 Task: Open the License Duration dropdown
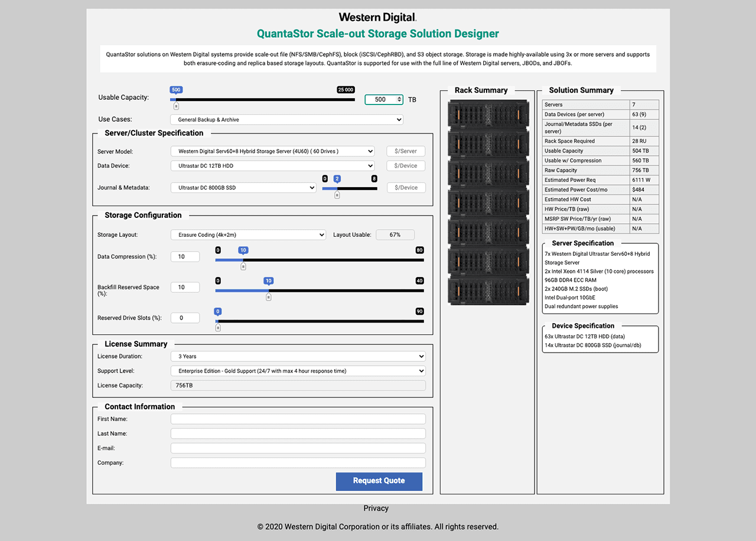tap(298, 356)
